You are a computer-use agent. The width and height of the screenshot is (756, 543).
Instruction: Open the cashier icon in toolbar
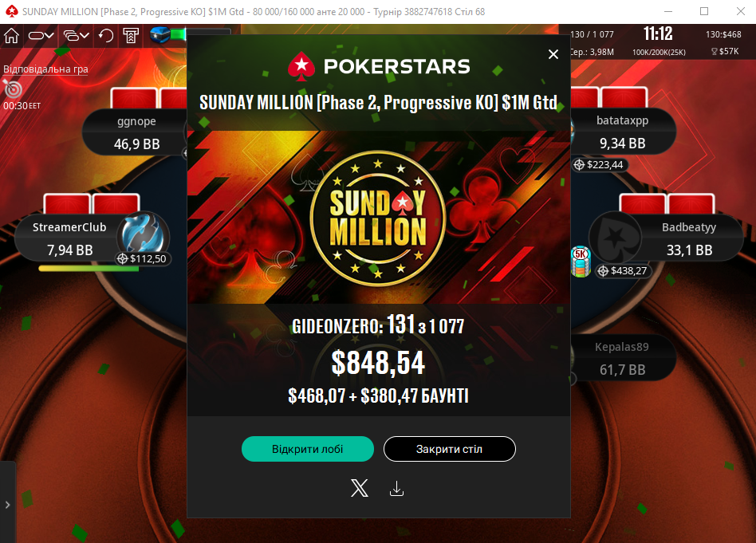point(131,36)
